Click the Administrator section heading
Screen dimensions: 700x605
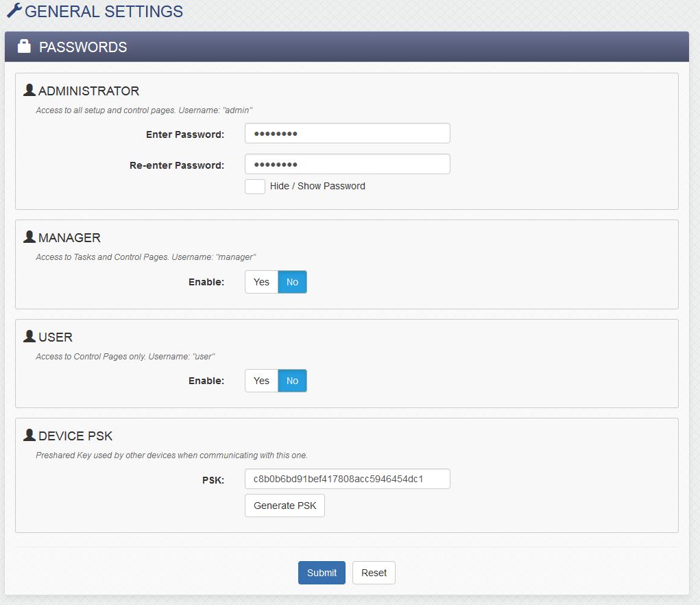pyautogui.click(x=89, y=90)
